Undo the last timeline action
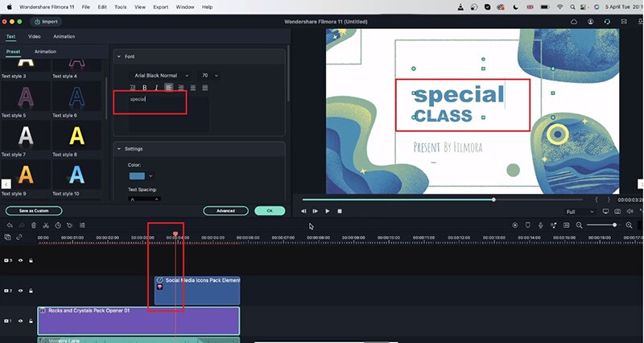 10,225
